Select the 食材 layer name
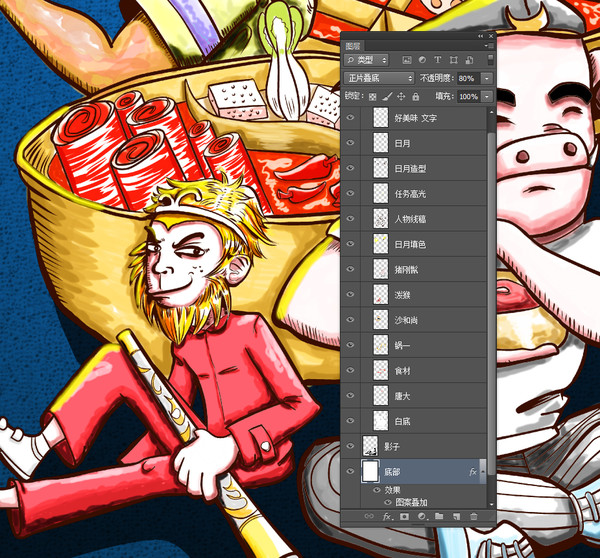 tap(402, 371)
